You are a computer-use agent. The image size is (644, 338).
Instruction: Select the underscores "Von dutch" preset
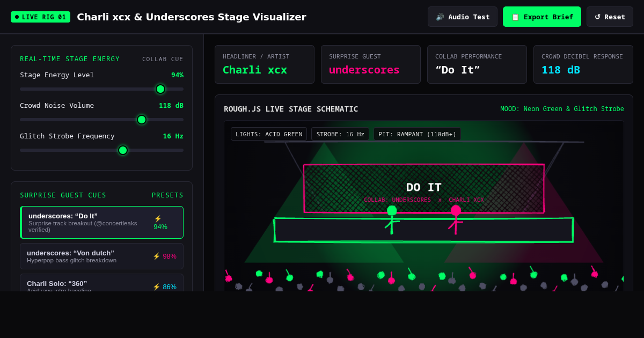[101, 256]
